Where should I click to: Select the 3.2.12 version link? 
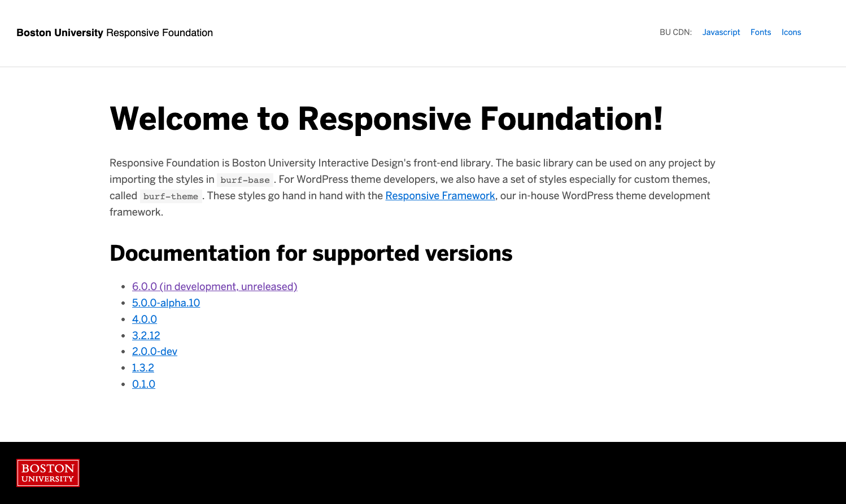click(146, 336)
